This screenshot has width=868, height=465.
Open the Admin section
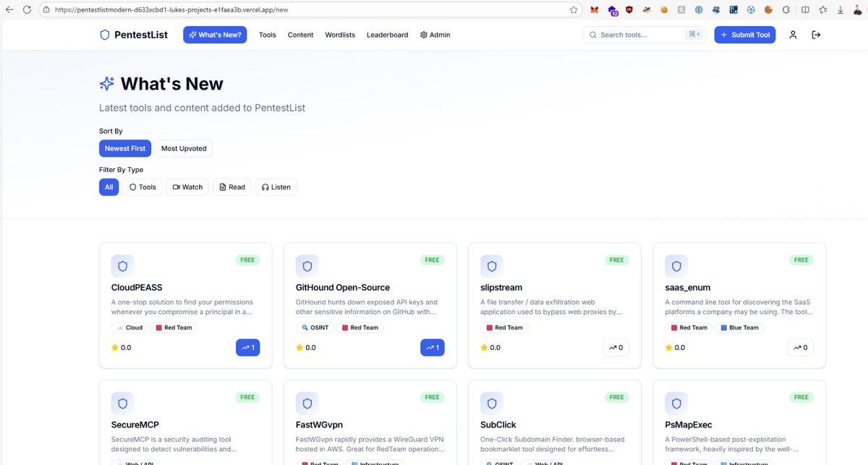point(435,35)
